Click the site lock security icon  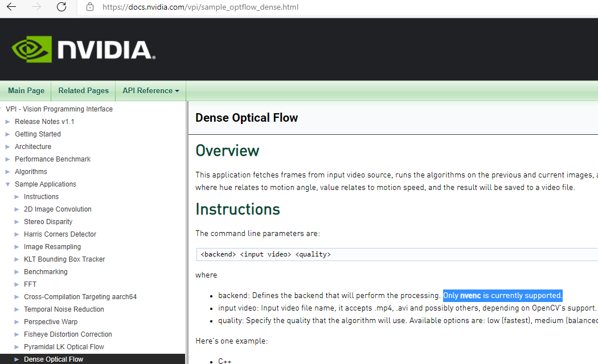click(x=89, y=7)
